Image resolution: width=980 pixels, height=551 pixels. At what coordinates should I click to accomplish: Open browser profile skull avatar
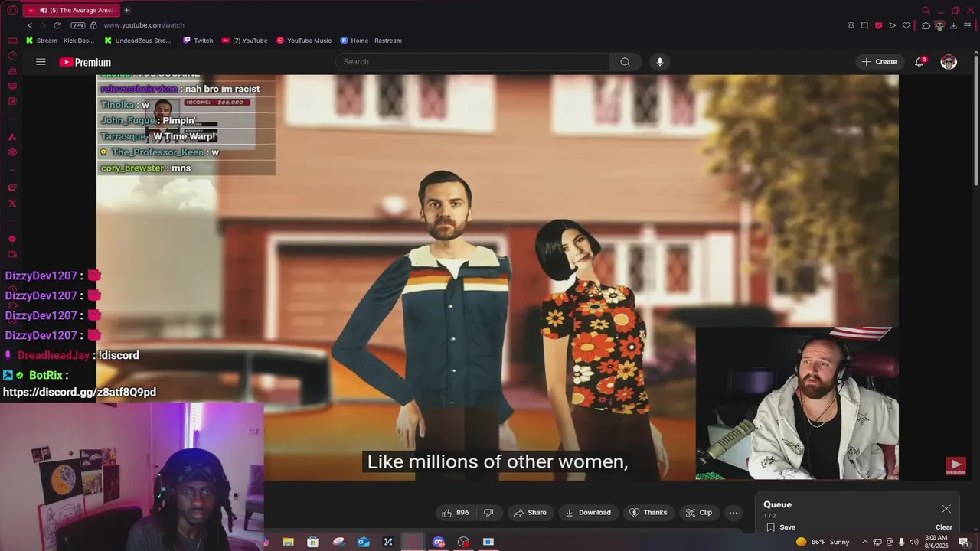939,25
